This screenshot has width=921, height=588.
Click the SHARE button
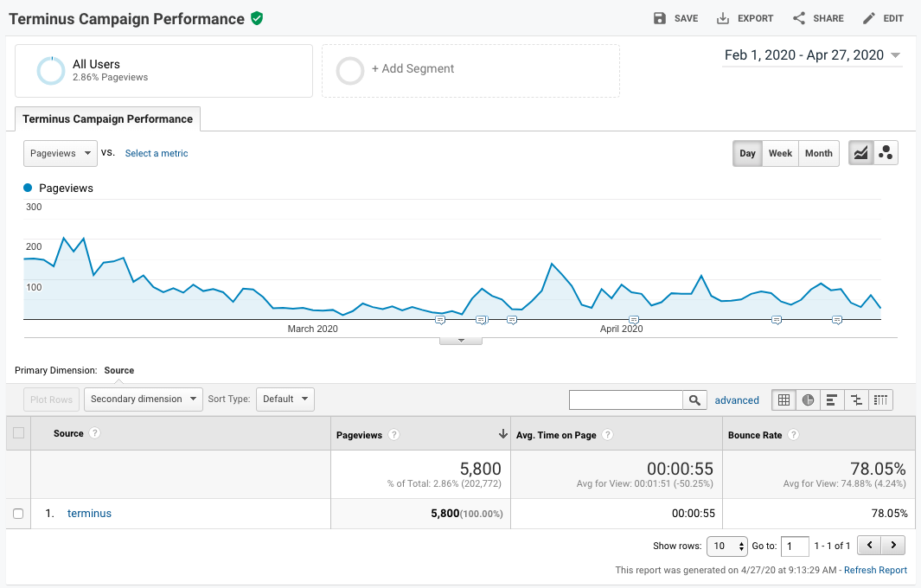[x=818, y=19]
